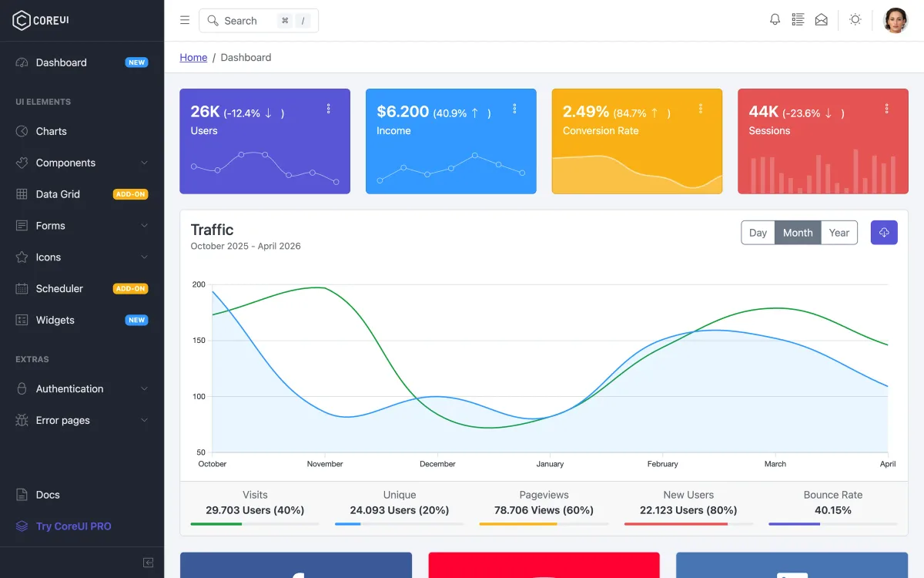Click the Pageviews yellow progress bar

(544, 524)
